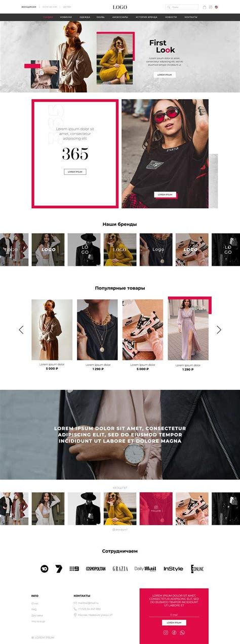
Task: Open the Cosmopolitan partner logo
Action: (96, 569)
